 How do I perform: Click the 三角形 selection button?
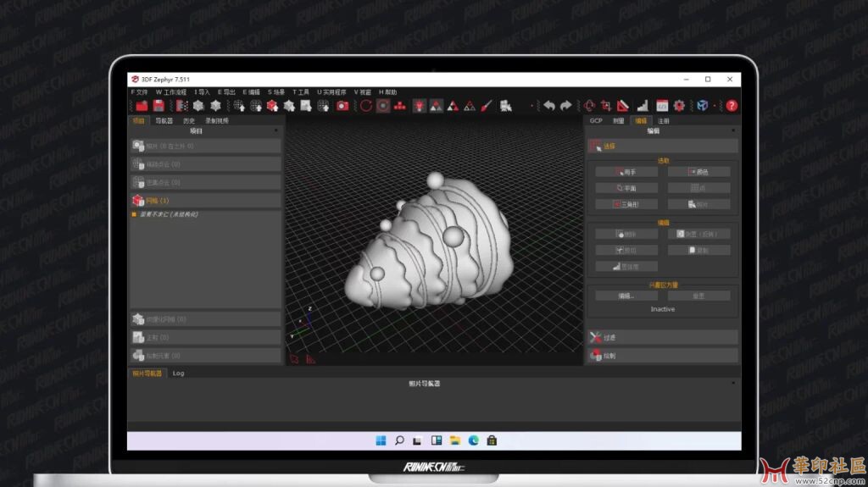[626, 204]
